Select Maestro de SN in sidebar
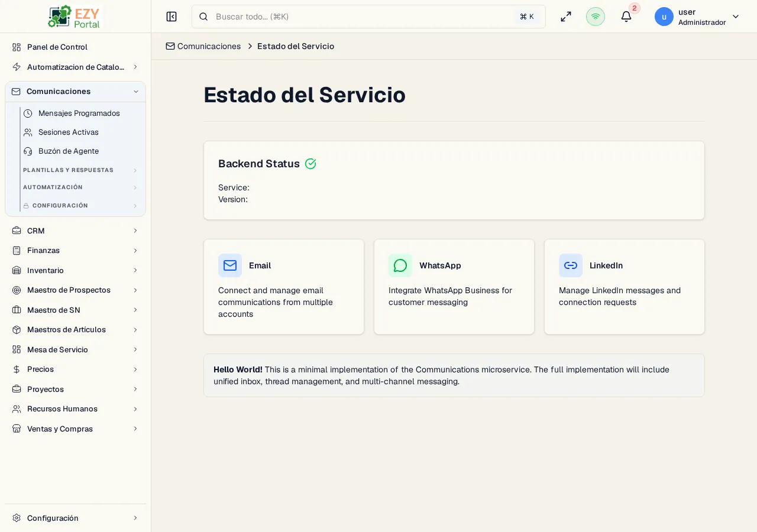The image size is (757, 532). (x=75, y=310)
